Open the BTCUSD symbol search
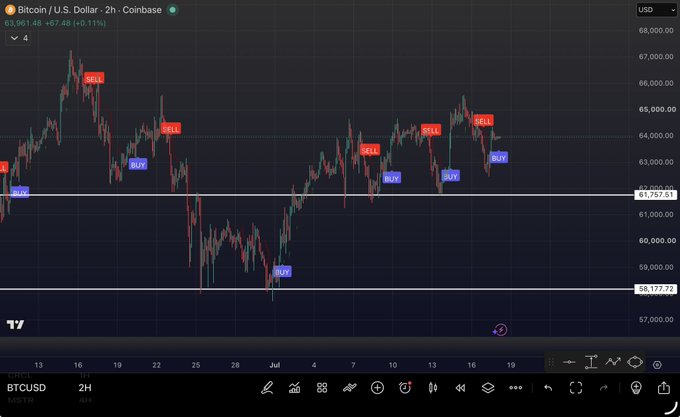This screenshot has height=417, width=680. click(26, 388)
